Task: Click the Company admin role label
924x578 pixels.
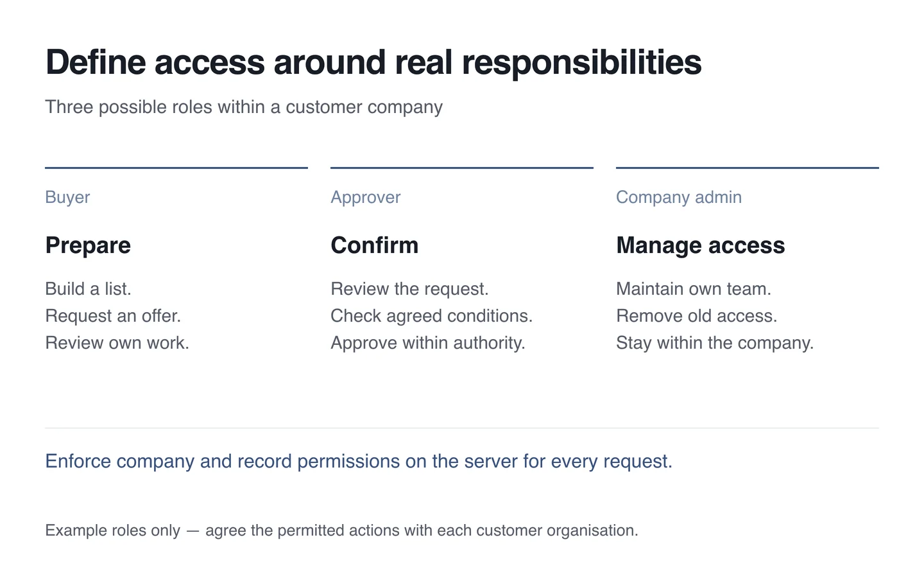Action: pyautogui.click(x=679, y=197)
